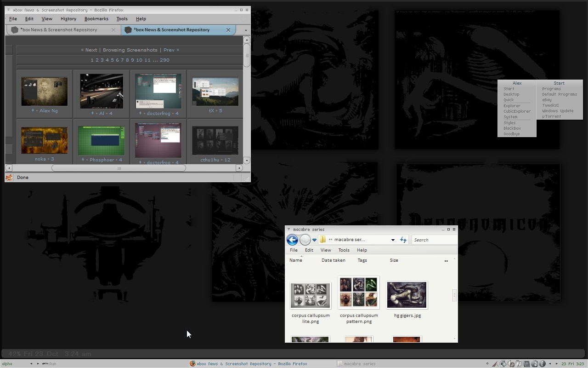Jump to last page 290
The image size is (588, 368).
(x=164, y=60)
